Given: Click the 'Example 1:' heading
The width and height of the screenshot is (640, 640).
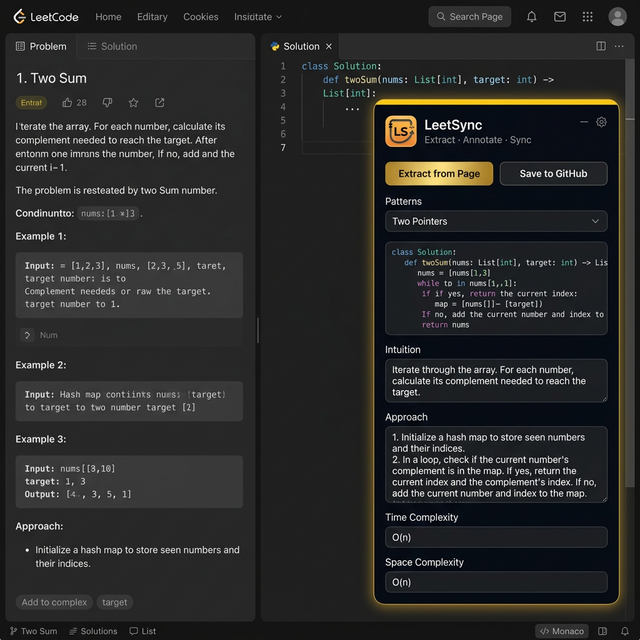Looking at the screenshot, I should (41, 236).
